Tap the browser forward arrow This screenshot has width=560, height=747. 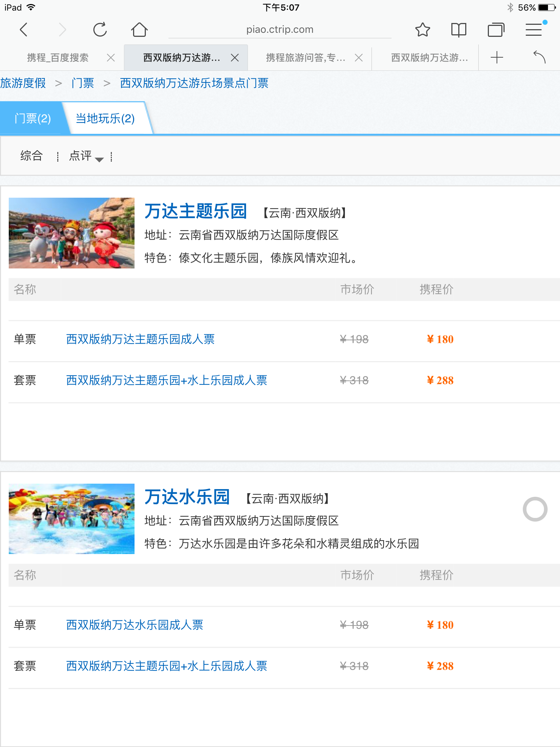[x=63, y=30]
